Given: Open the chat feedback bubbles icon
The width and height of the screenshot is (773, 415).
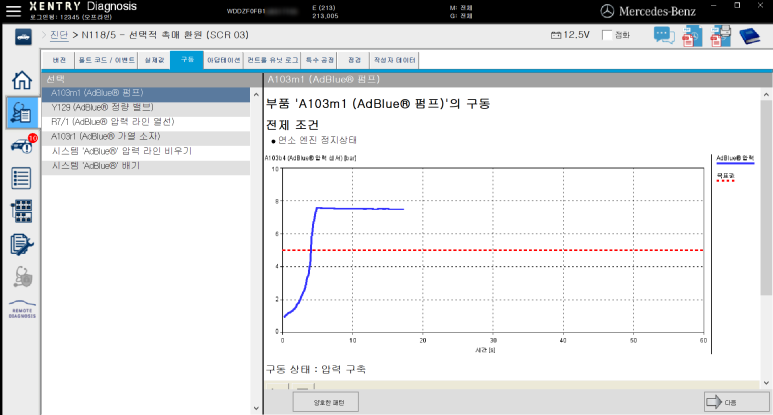Looking at the screenshot, I should click(x=664, y=36).
